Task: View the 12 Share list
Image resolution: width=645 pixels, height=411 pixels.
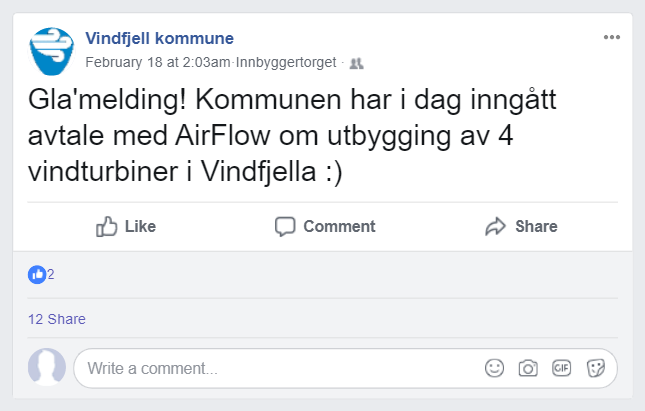Action: click(57, 319)
